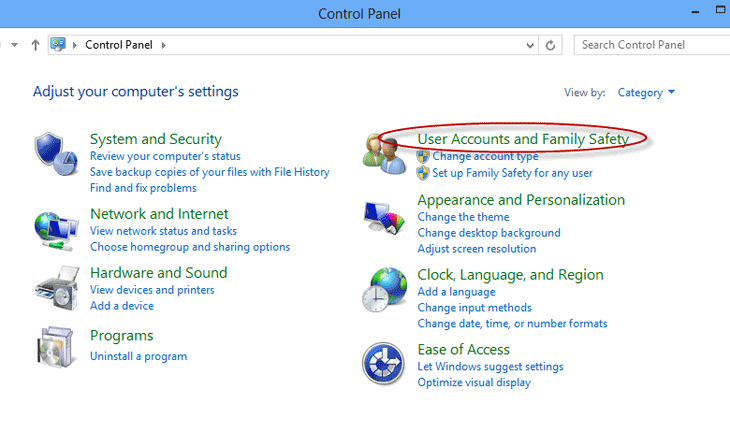730x447 pixels.
Task: Refresh the Control Panel view
Action: (x=550, y=45)
